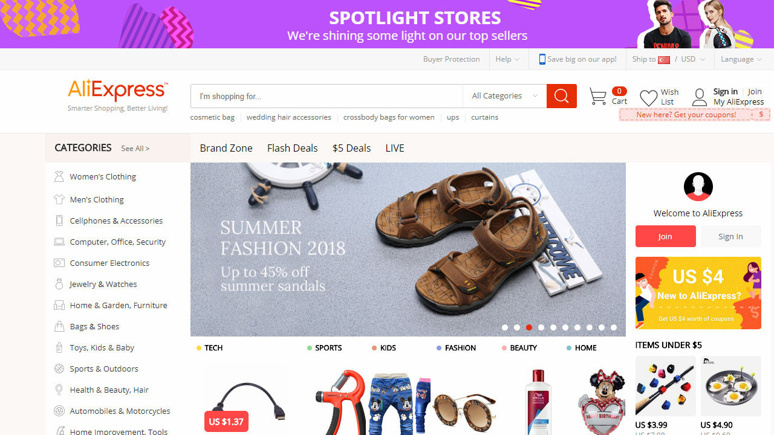Screen dimensions: 774x435
Task: Select the last carousel slide dot
Action: click(x=614, y=327)
